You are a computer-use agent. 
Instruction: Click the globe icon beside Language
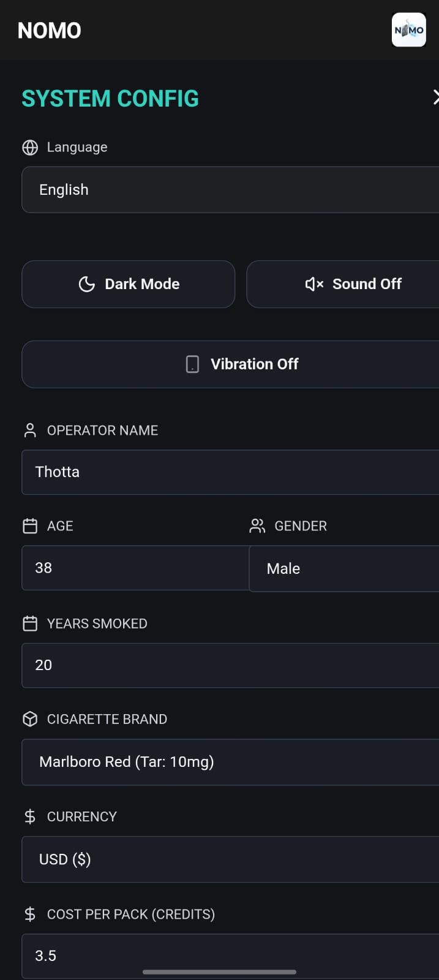pos(30,148)
